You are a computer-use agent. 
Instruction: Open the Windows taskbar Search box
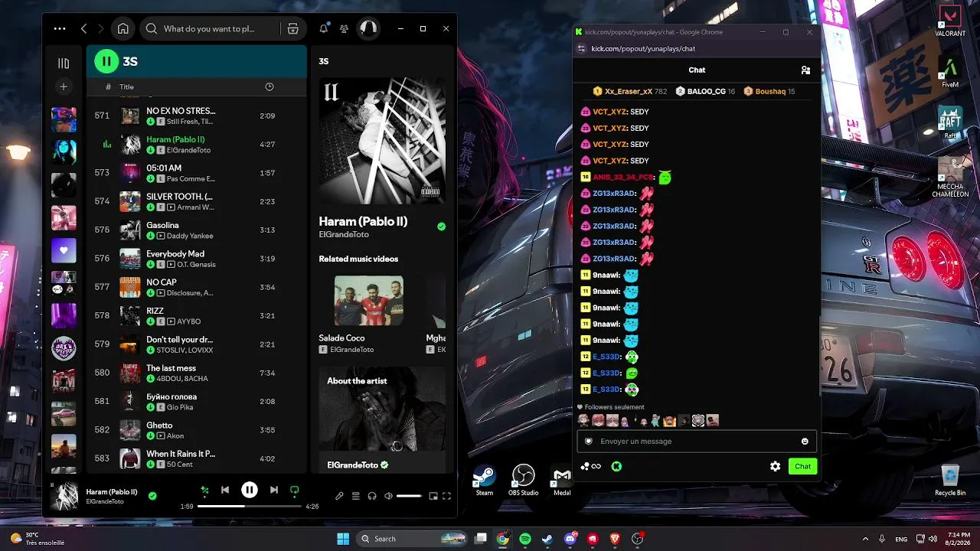pyautogui.click(x=413, y=539)
